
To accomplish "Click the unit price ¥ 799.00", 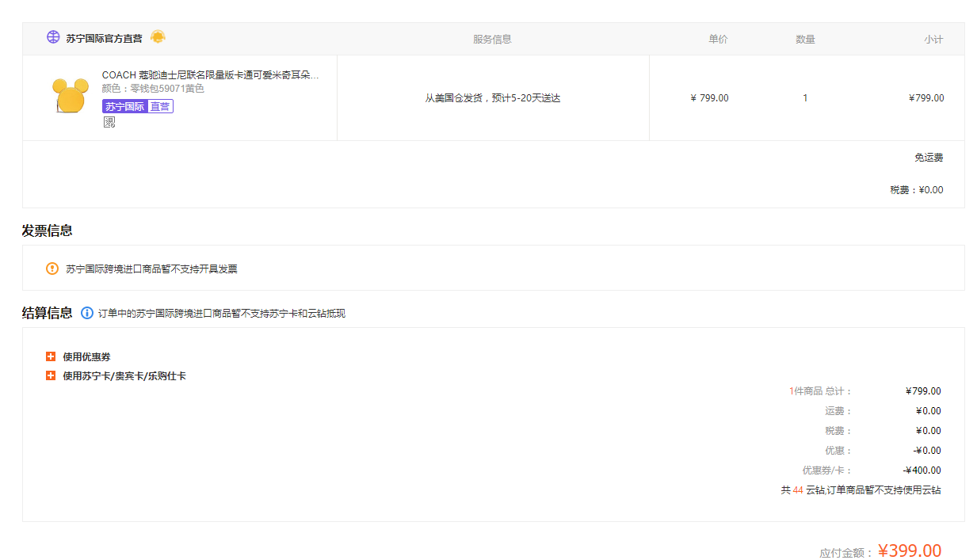I will click(x=710, y=98).
